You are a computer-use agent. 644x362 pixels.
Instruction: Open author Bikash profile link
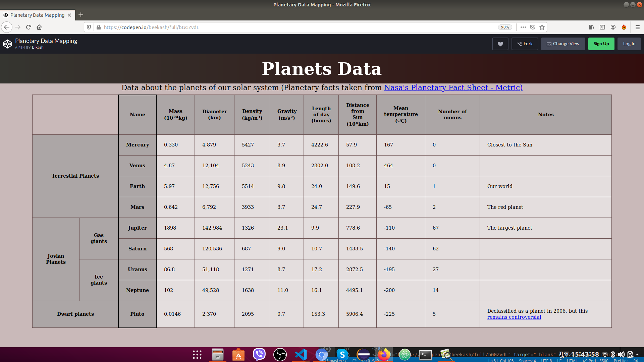(38, 47)
